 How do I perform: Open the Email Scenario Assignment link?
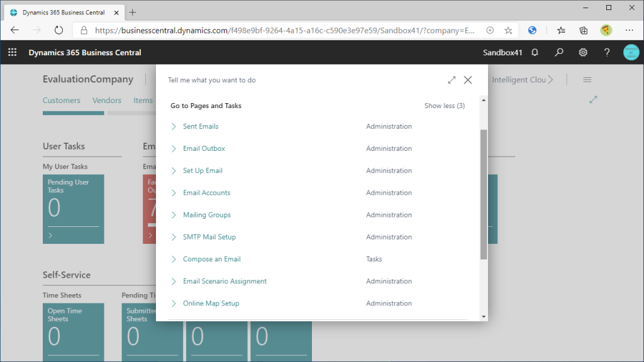pos(225,282)
